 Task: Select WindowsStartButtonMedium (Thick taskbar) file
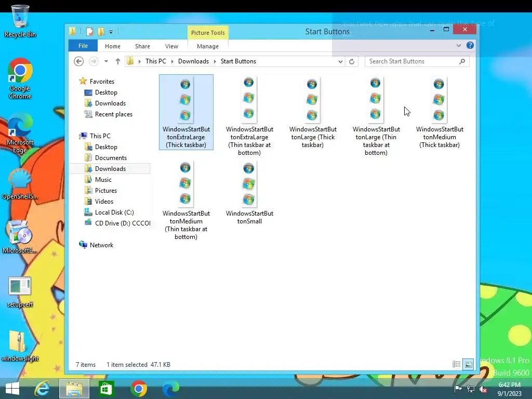(440, 112)
